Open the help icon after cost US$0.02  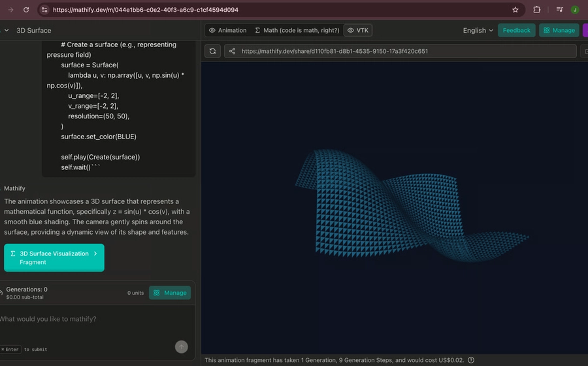pos(471,360)
